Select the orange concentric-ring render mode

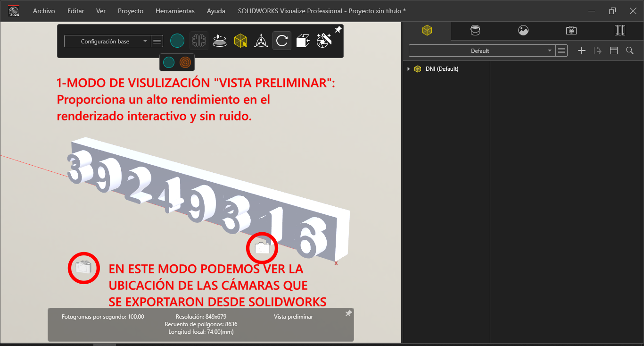click(185, 62)
